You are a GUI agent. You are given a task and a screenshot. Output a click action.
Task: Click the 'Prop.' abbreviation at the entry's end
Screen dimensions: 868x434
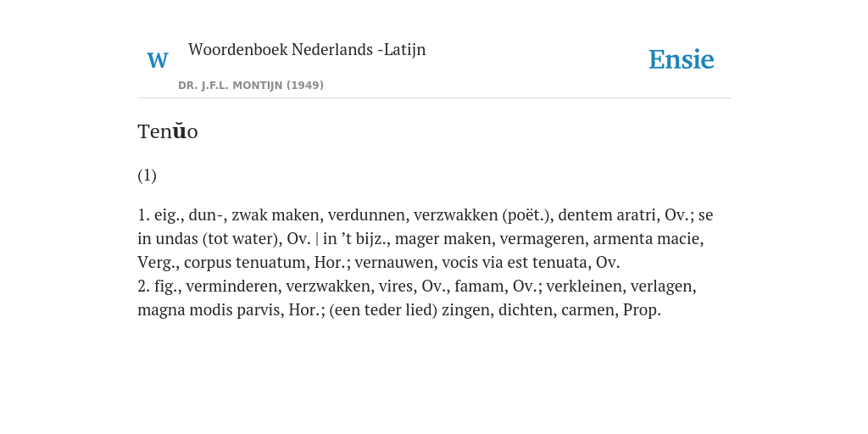pyautogui.click(x=643, y=310)
